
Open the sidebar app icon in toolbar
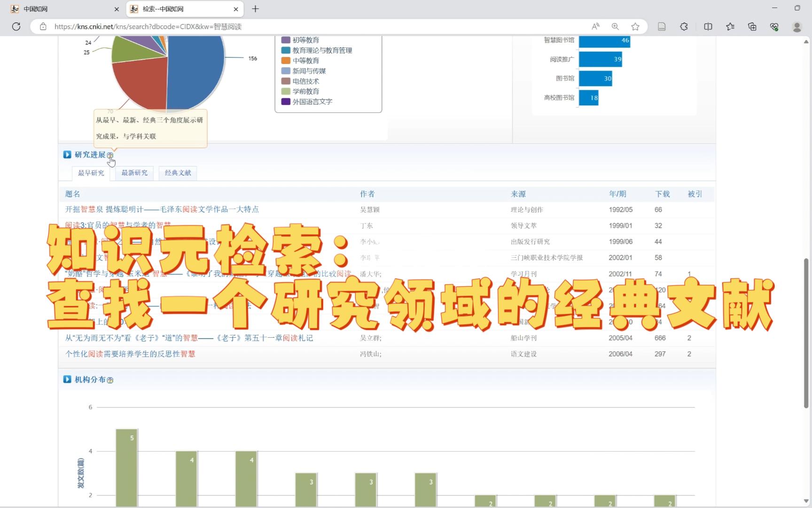(x=662, y=27)
